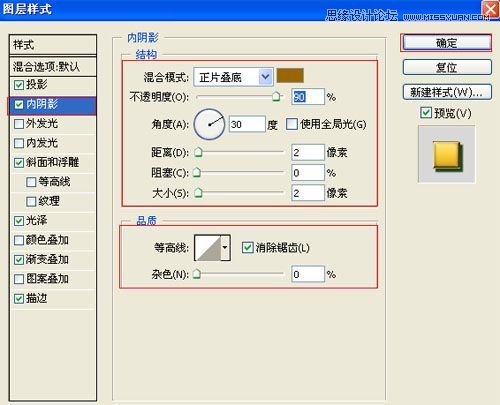Check 使用全局光(G) option

tap(292, 124)
